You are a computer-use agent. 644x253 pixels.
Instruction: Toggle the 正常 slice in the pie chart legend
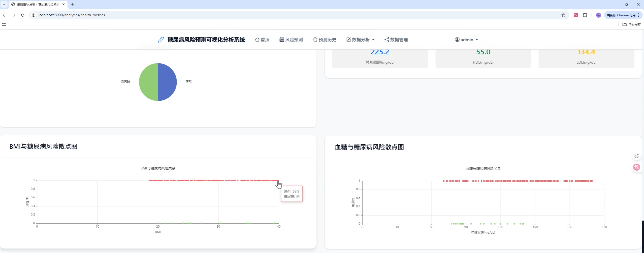click(188, 82)
